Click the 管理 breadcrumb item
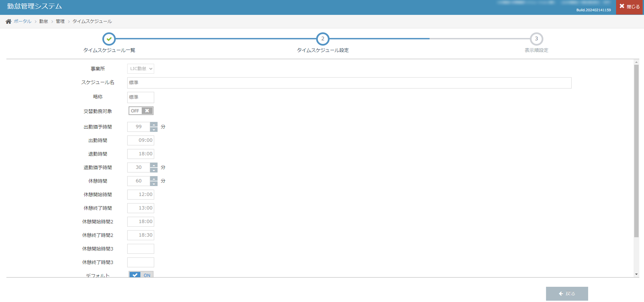This screenshot has width=644, height=302. pyautogui.click(x=60, y=22)
